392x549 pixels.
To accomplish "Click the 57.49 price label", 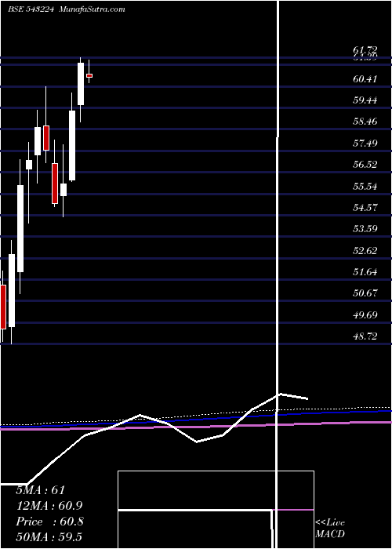I will pyautogui.click(x=365, y=144).
